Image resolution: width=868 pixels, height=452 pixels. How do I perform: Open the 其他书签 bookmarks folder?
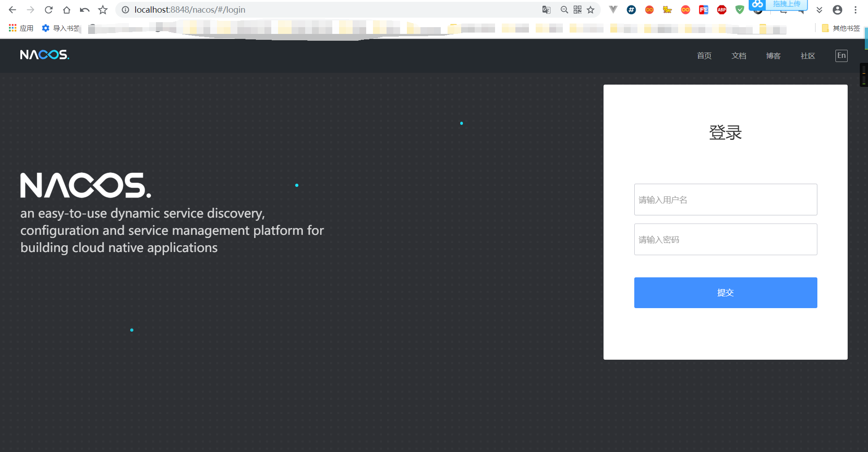841,28
